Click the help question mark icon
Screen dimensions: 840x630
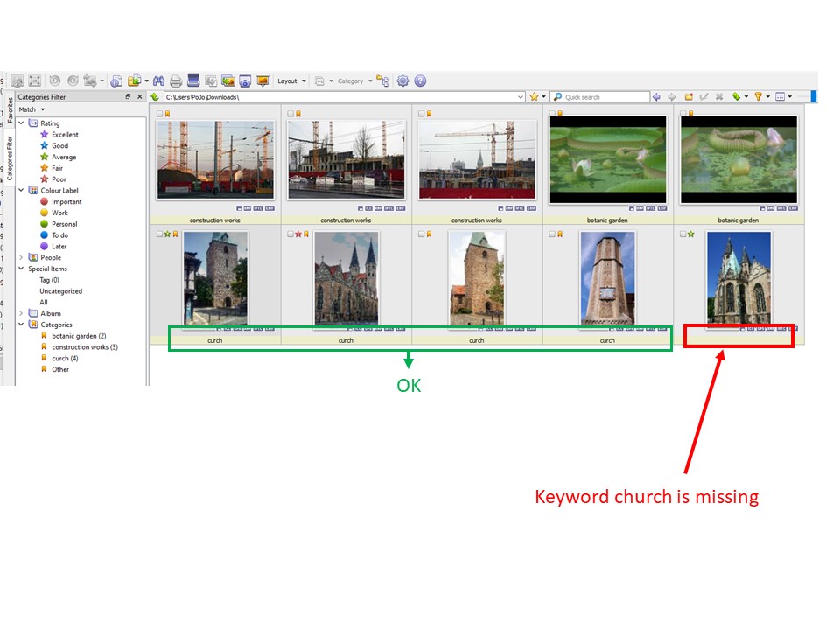(420, 80)
